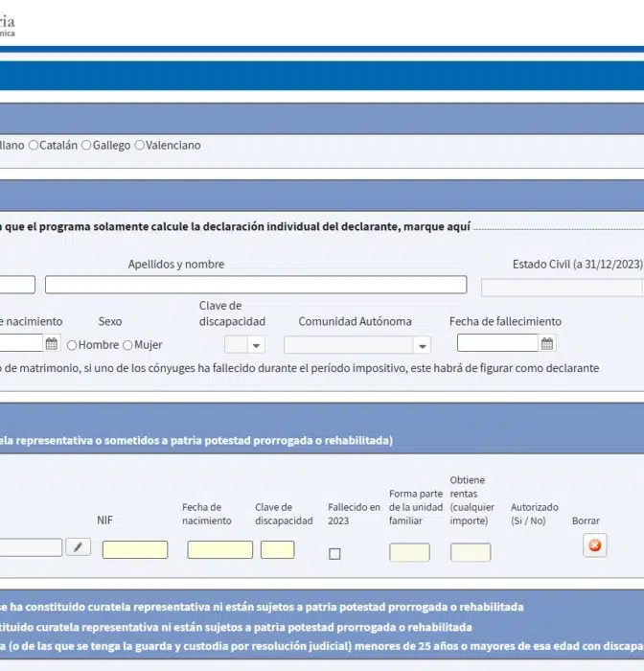Viewport: 644px width, 671px height.
Task: Select the Catalán language option
Action: tap(34, 145)
